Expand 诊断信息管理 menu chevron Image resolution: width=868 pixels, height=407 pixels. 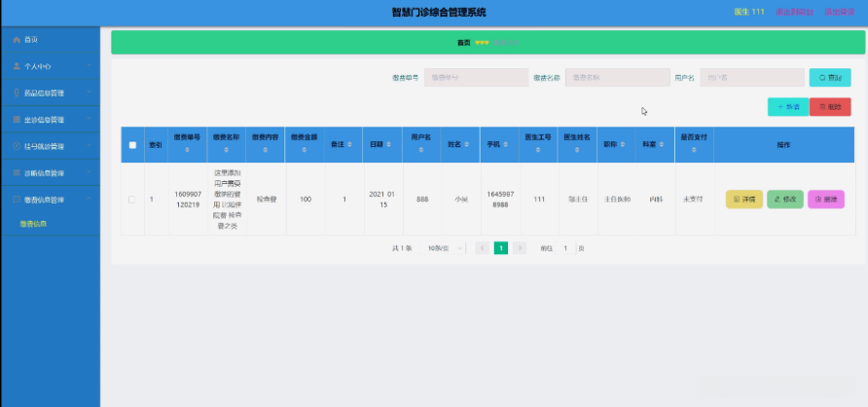90,172
